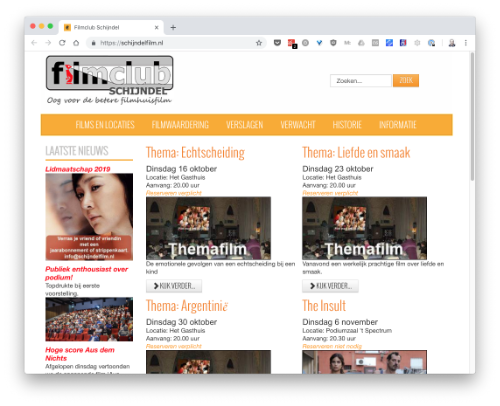500x406 pixels.
Task: Open the red extension with badge counter
Action: (292, 43)
